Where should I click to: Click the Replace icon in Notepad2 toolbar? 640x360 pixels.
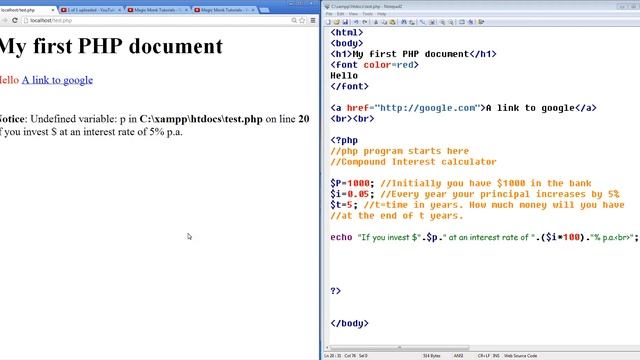tap(411, 22)
